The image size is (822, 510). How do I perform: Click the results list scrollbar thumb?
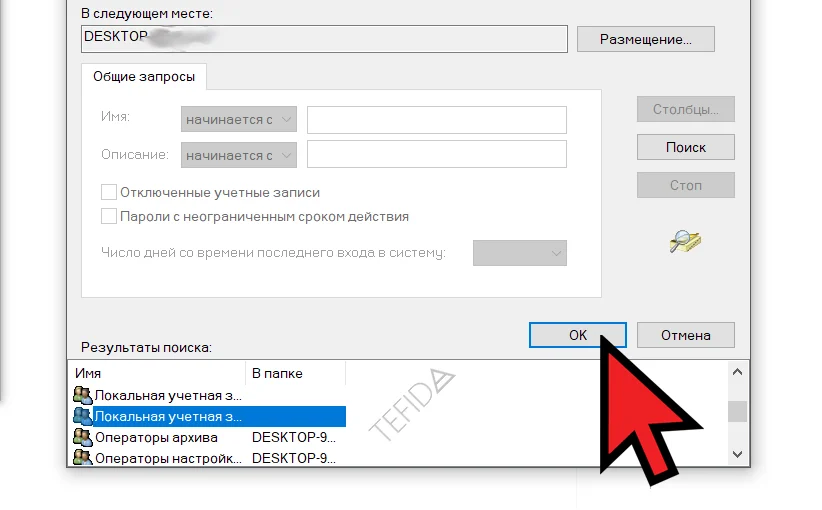(x=737, y=411)
